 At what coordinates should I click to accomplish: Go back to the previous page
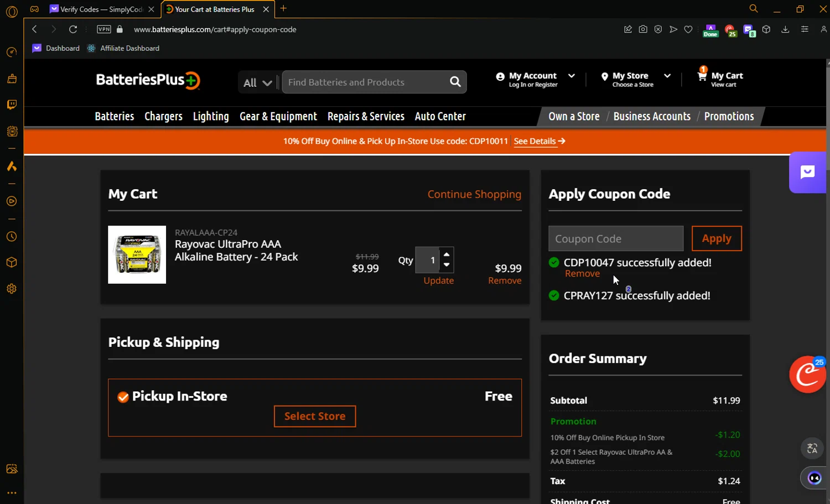click(35, 29)
